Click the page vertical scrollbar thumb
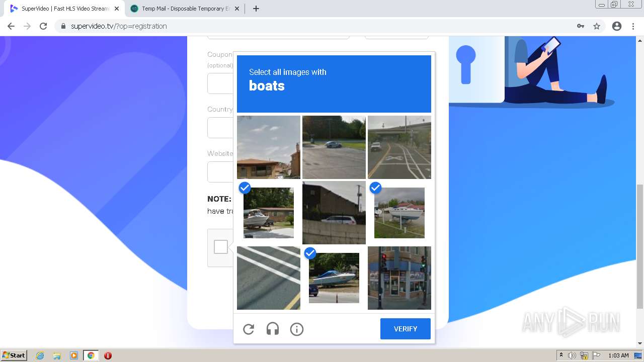Image resolution: width=644 pixels, height=362 pixels. (x=640, y=246)
